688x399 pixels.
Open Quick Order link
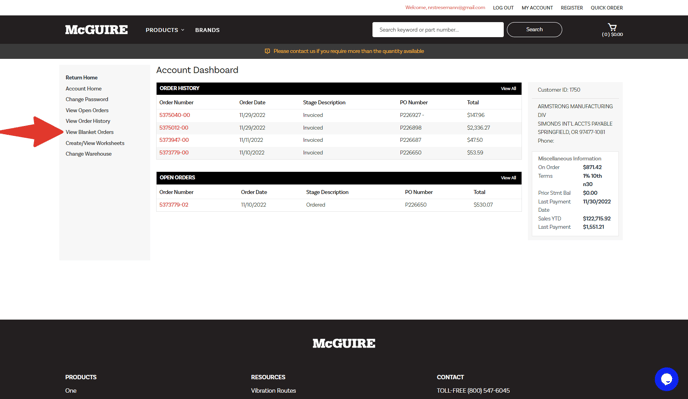(x=606, y=8)
